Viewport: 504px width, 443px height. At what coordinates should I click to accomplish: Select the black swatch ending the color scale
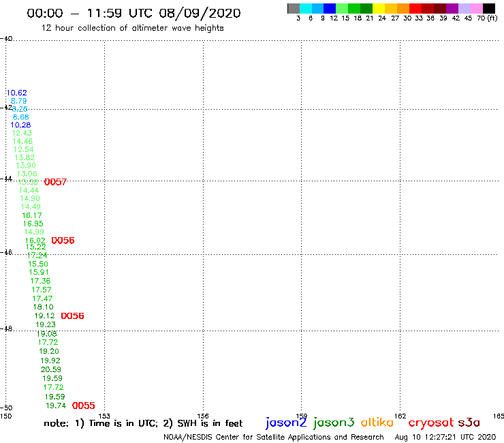point(488,8)
